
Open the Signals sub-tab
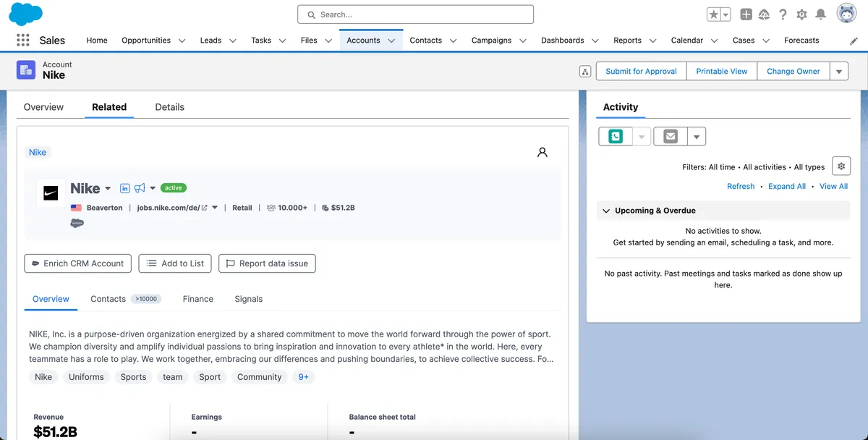249,299
